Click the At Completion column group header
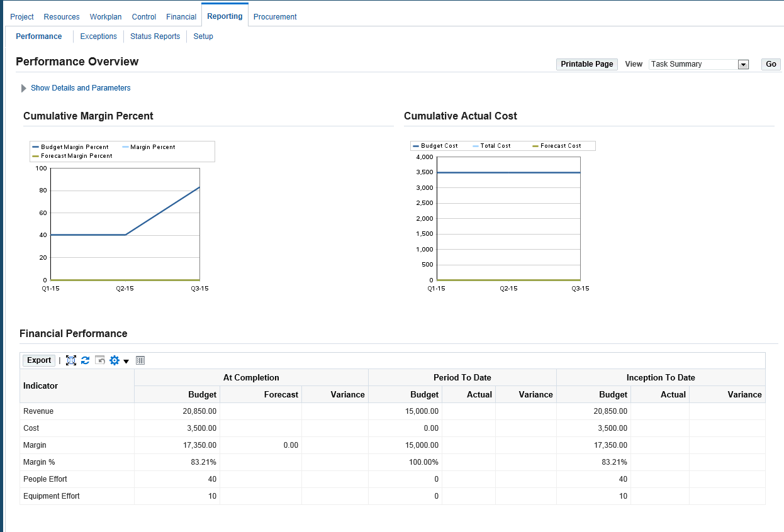784x532 pixels. 251,377
